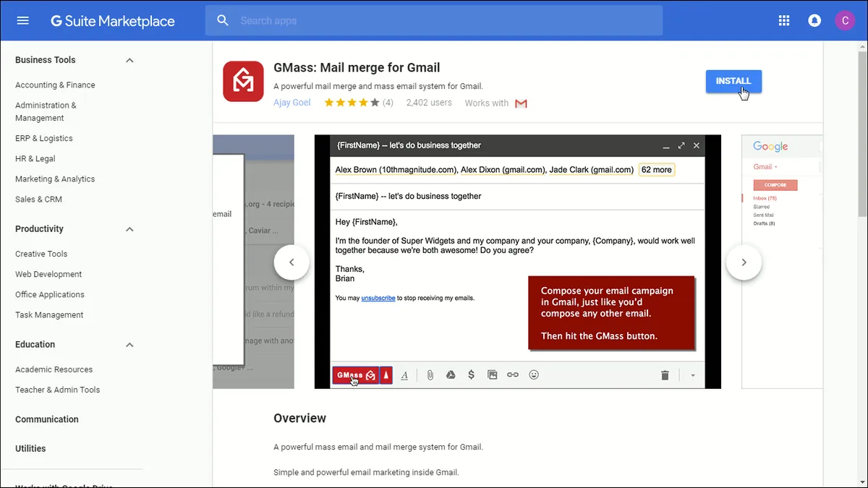The width and height of the screenshot is (868, 488).
Task: Open Marketing & Analytics category
Action: coord(55,179)
